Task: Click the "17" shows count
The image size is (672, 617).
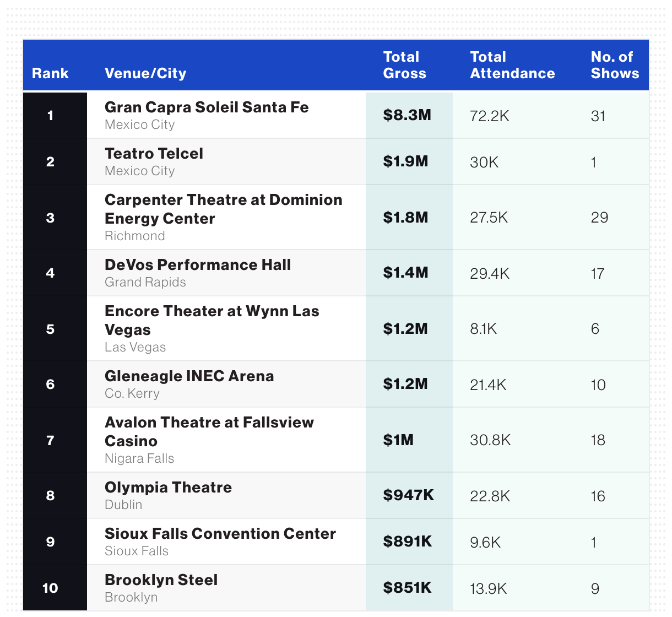Action: tap(598, 273)
